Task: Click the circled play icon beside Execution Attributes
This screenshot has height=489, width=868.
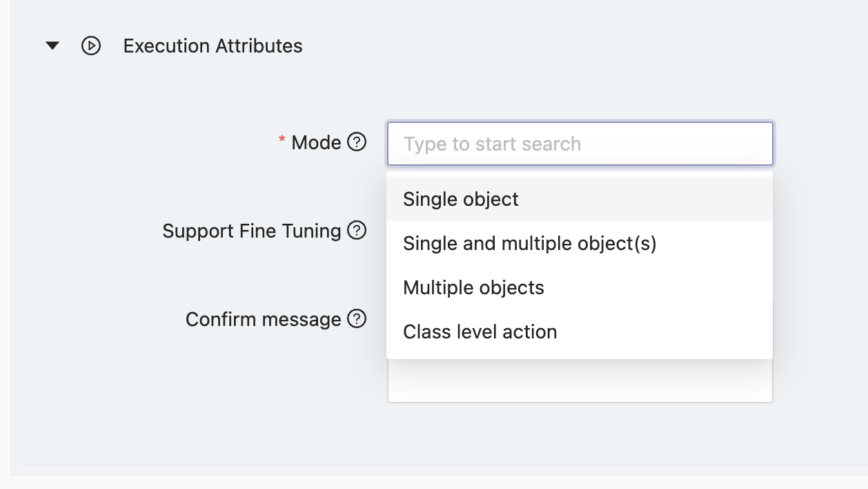Action: point(90,46)
